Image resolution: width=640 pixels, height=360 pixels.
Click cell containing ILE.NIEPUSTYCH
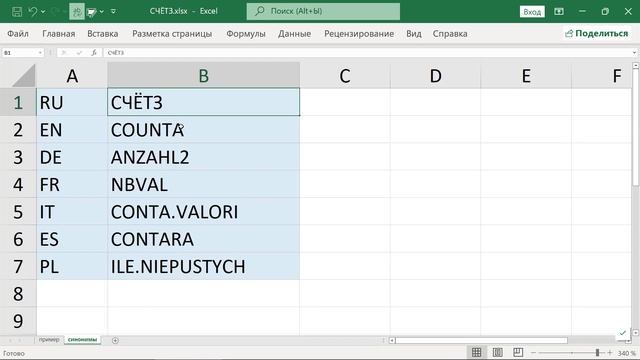[x=203, y=266]
